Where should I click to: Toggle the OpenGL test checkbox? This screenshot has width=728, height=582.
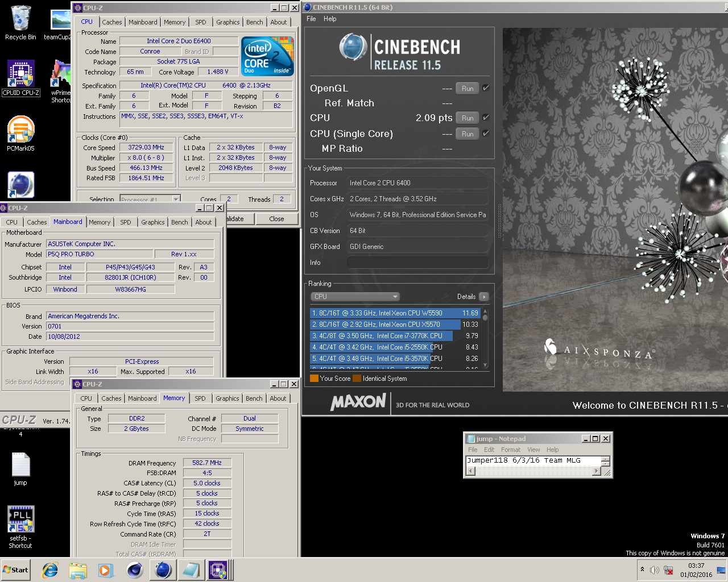pos(486,88)
